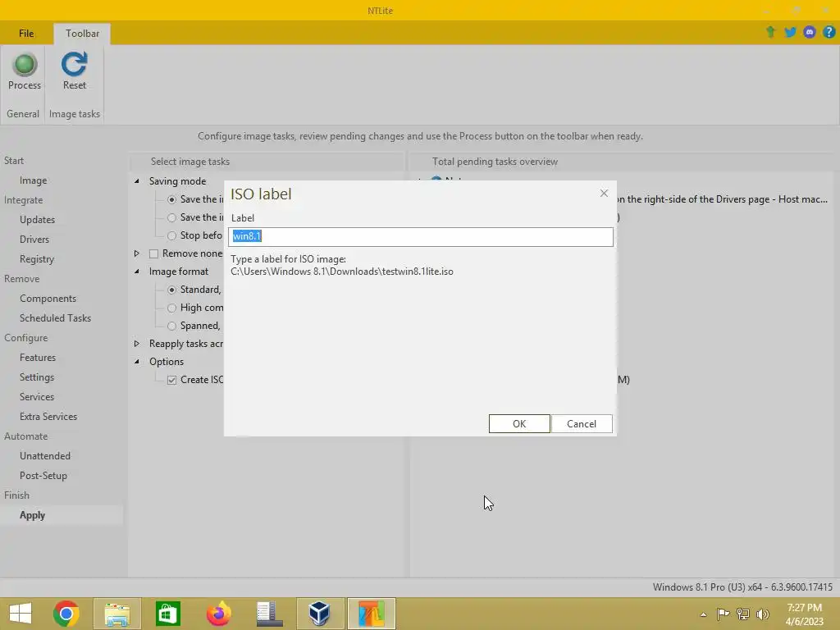Click the server tower taskbar icon
The width and height of the screenshot is (840, 630).
(269, 614)
